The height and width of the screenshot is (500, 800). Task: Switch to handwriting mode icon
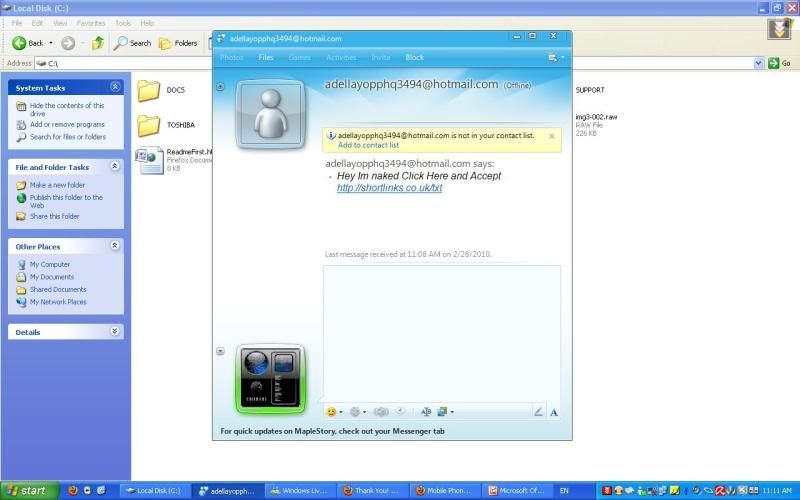[x=538, y=412]
